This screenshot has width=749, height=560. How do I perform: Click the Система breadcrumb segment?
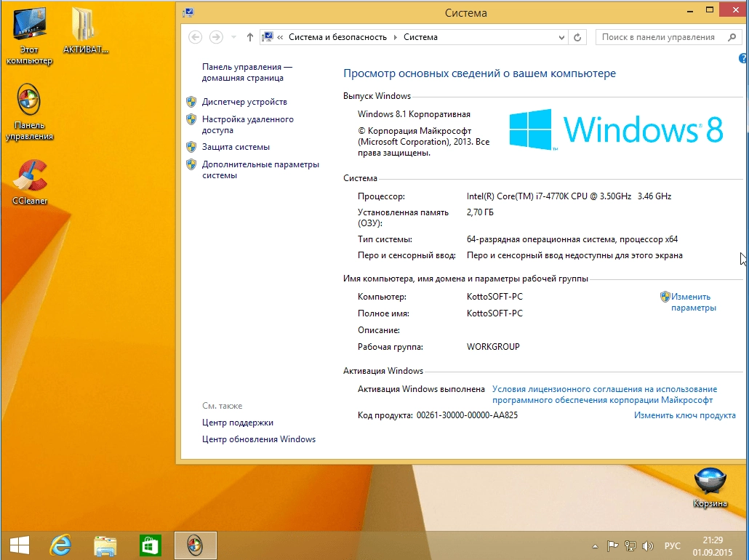(x=420, y=37)
